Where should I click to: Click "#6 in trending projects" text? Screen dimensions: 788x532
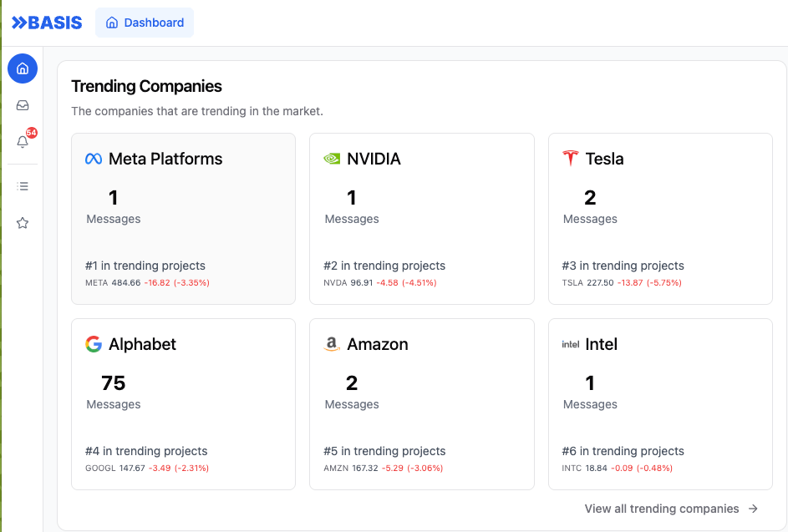click(623, 451)
